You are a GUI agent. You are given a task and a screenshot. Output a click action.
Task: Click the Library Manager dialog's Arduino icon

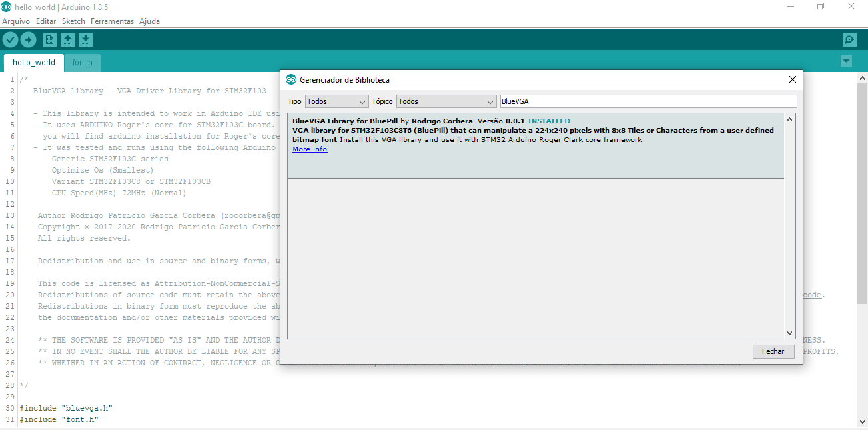click(x=291, y=79)
